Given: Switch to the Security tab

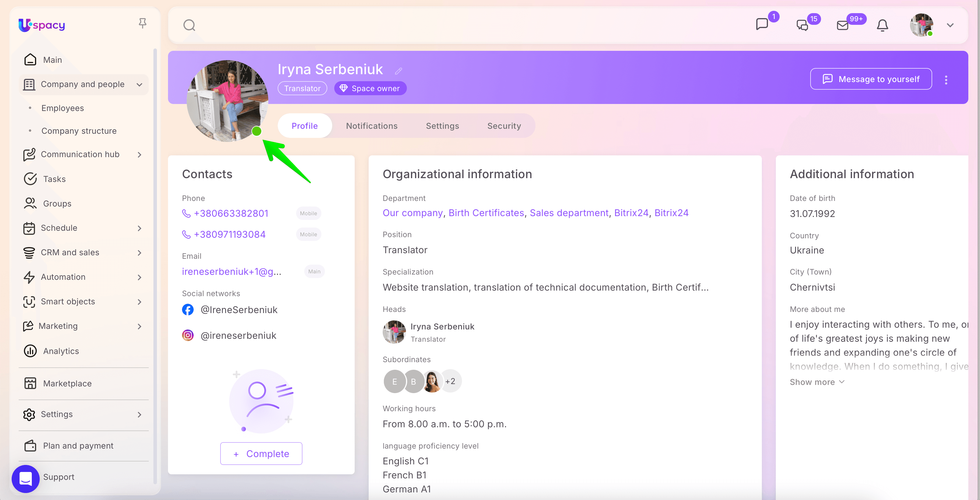Looking at the screenshot, I should pos(504,126).
